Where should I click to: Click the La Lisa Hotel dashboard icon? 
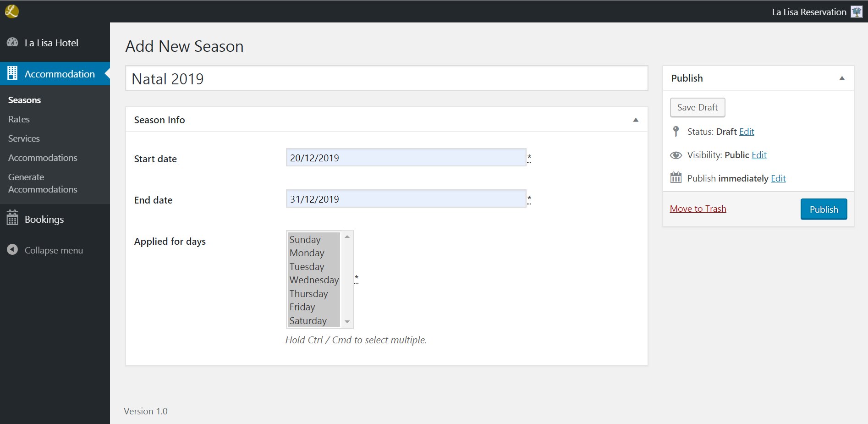tap(12, 43)
